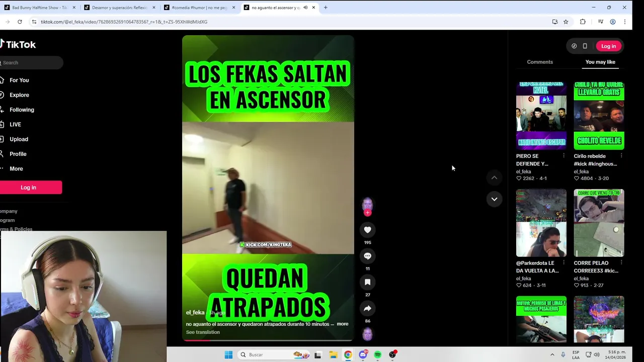Image resolution: width=644 pixels, height=362 pixels.
Task: Like the video with the heart icon
Action: pos(367,230)
